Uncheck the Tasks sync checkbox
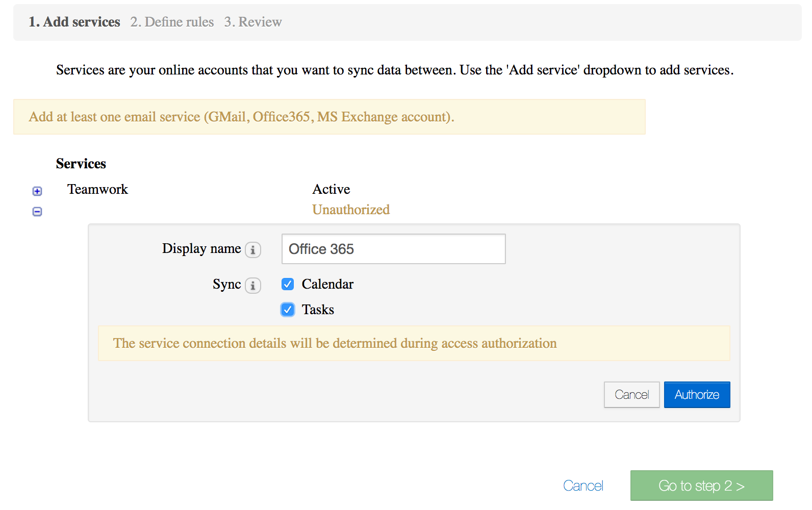812x510 pixels. (288, 310)
